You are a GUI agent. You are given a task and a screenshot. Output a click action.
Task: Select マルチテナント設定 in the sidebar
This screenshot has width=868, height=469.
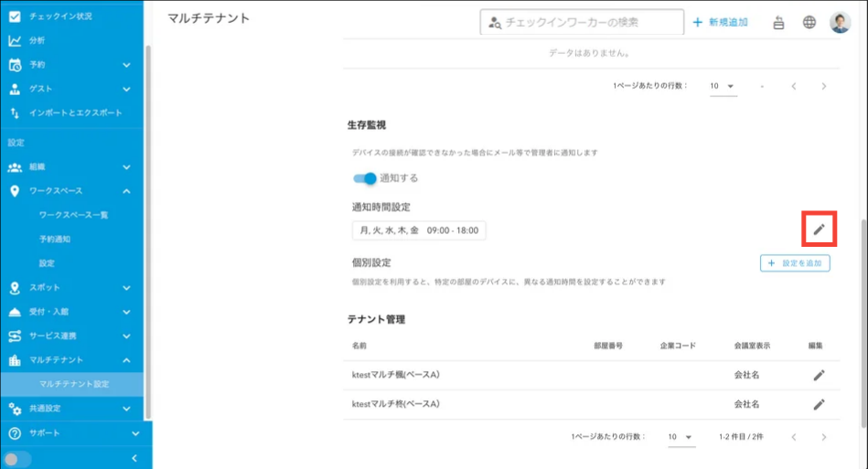(x=74, y=384)
